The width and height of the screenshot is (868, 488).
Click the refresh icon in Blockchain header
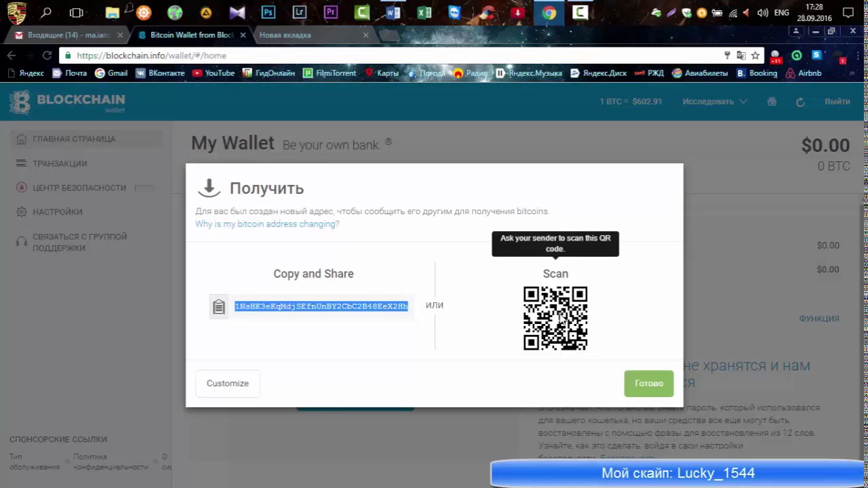(x=800, y=102)
